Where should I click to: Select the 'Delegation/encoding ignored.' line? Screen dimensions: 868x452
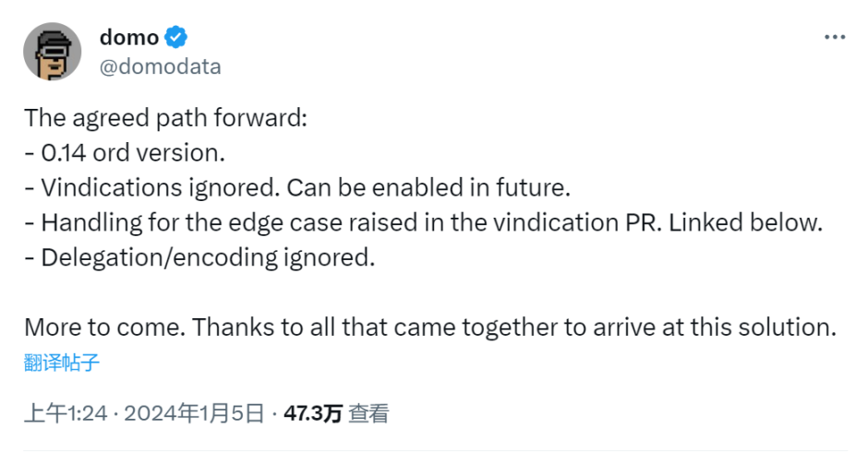click(199, 257)
